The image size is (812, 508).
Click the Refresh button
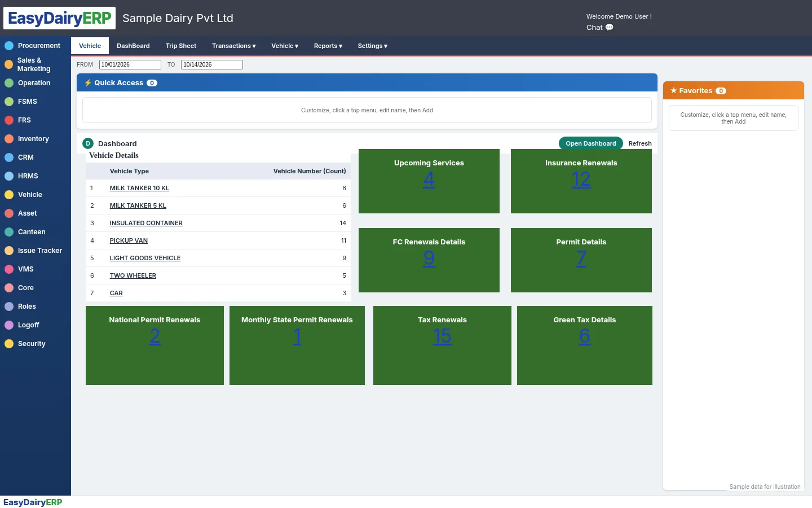tap(640, 143)
